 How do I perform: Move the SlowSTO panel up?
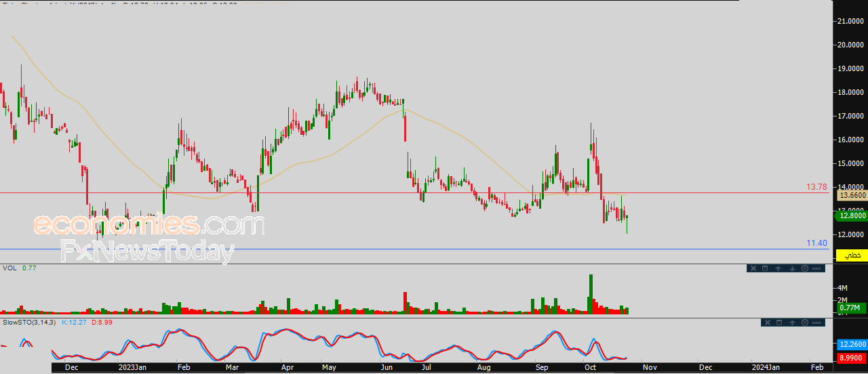(x=792, y=323)
